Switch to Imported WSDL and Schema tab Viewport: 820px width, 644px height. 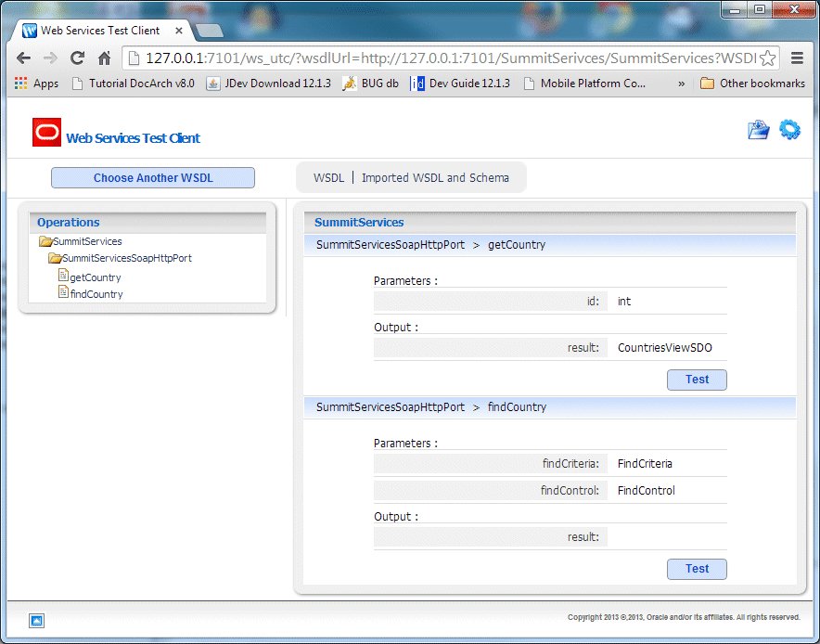tap(435, 178)
